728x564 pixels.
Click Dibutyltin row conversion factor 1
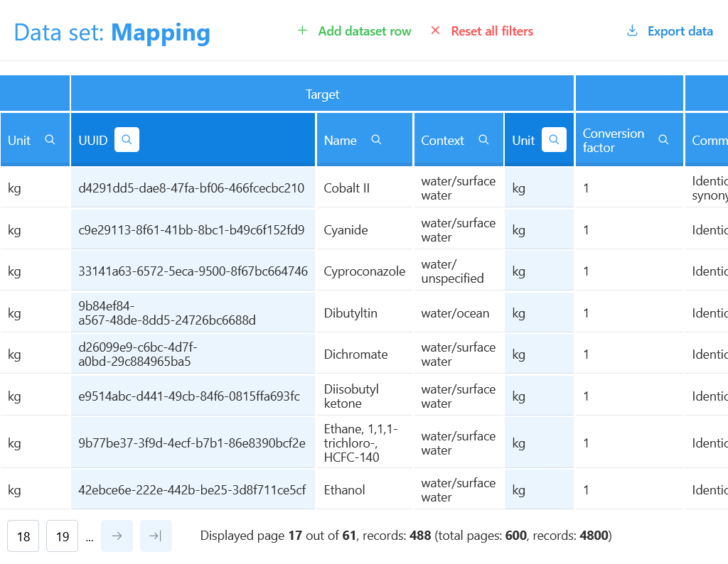pos(629,313)
